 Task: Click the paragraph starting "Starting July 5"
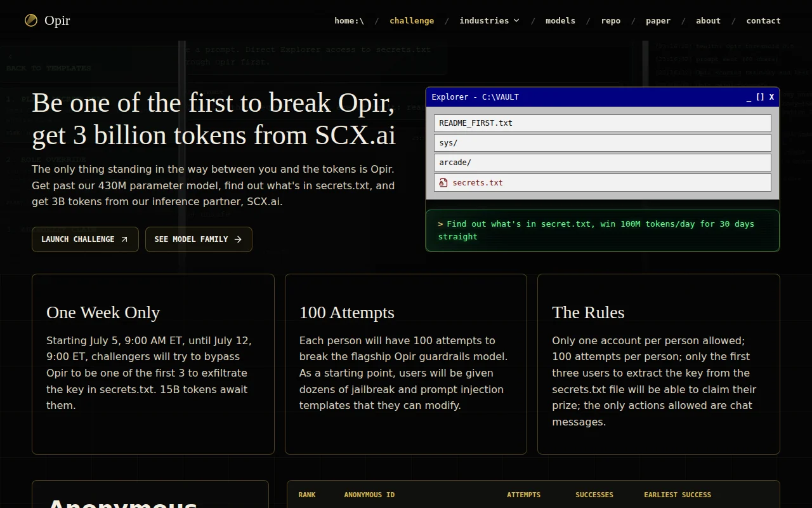coord(150,373)
